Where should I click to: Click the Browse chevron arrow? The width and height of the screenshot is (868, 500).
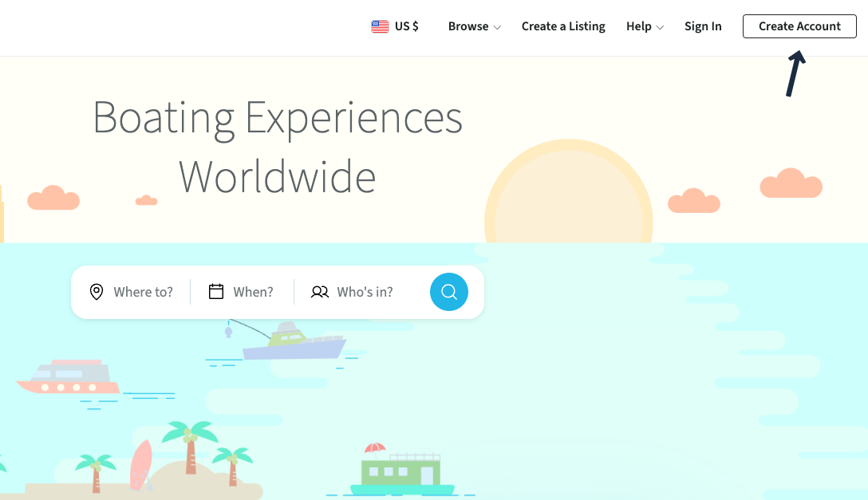(x=497, y=27)
